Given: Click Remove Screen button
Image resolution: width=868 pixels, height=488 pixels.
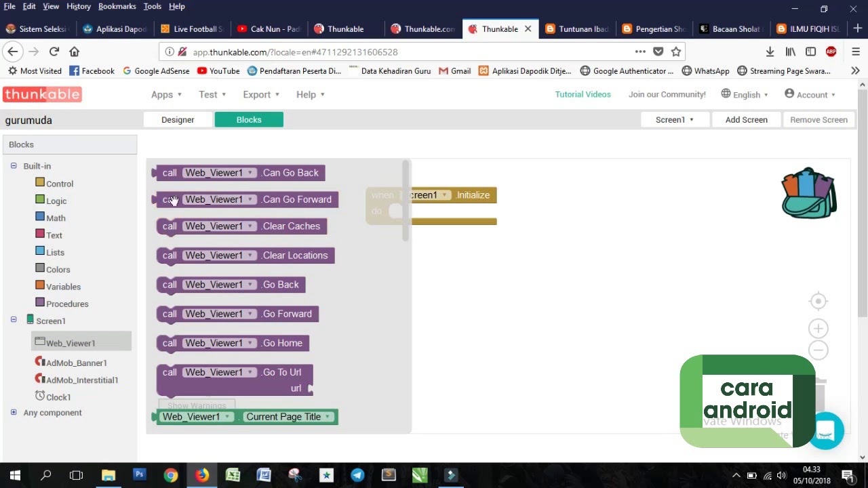Looking at the screenshot, I should pyautogui.click(x=818, y=119).
